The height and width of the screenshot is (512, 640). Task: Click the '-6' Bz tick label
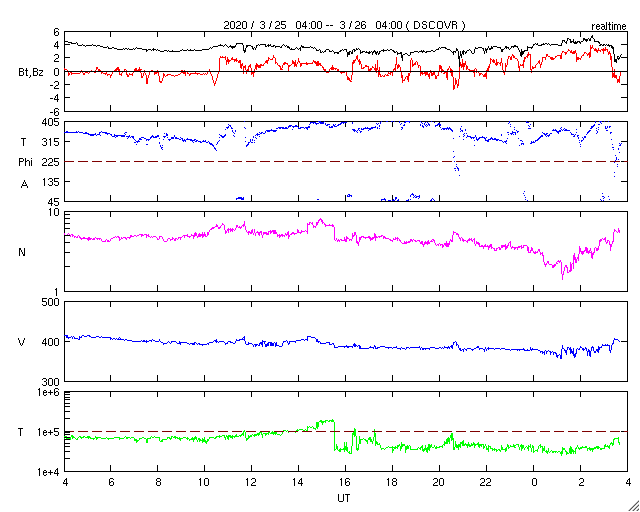[55, 112]
